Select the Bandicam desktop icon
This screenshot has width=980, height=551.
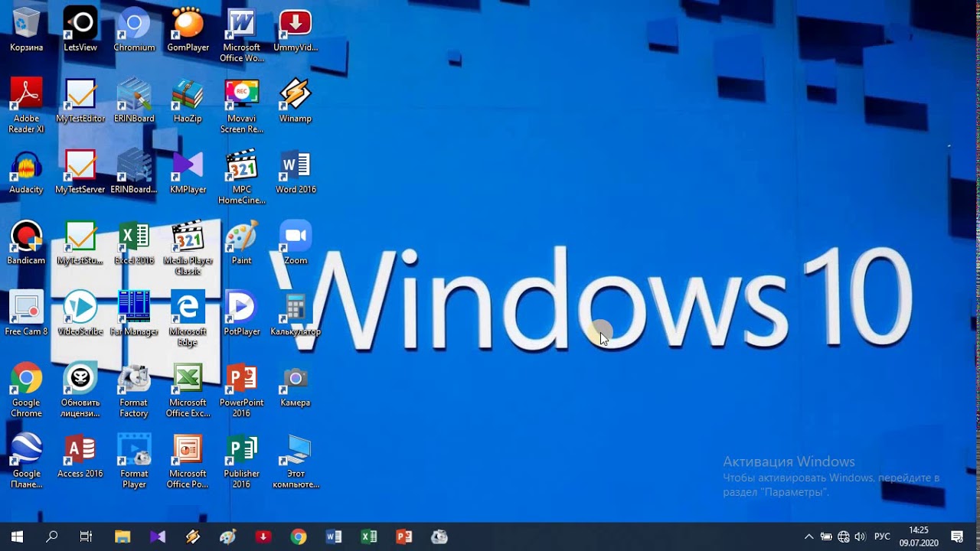click(26, 243)
